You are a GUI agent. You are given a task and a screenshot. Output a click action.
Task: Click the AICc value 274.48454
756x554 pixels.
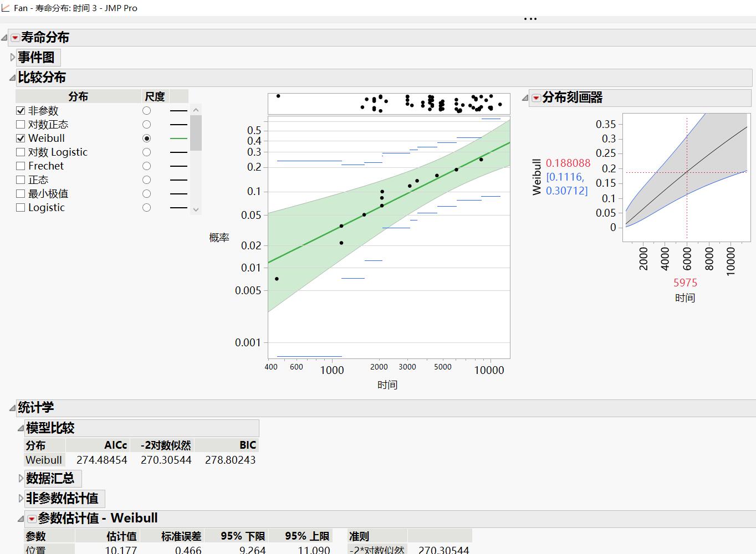tap(102, 460)
